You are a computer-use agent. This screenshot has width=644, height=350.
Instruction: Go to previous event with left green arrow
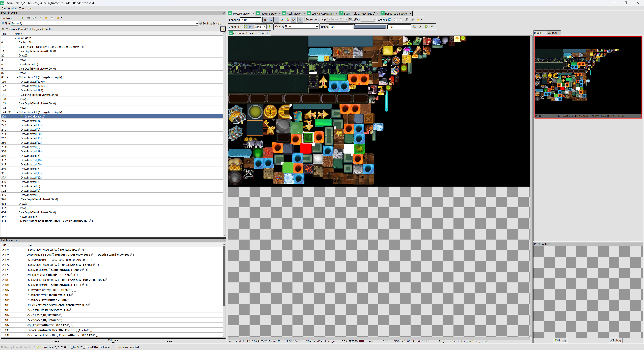[x=16, y=18]
